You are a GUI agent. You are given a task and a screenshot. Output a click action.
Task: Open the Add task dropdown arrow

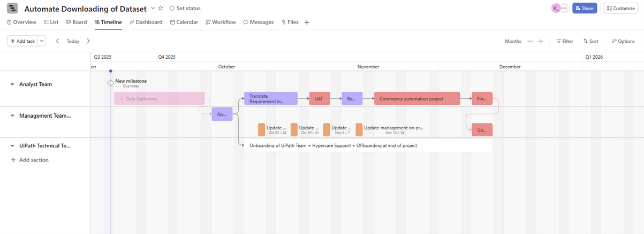[x=42, y=41]
